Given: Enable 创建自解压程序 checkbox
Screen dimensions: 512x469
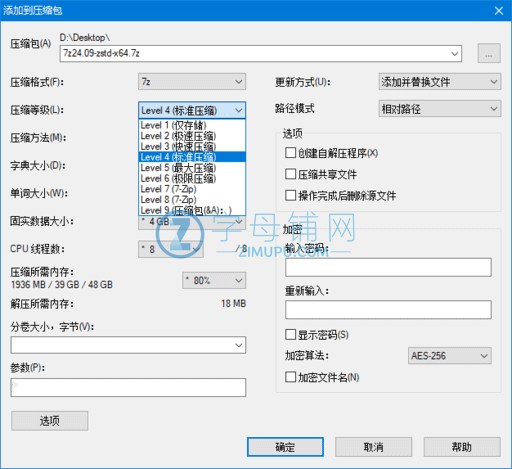Looking at the screenshot, I should 290,153.
